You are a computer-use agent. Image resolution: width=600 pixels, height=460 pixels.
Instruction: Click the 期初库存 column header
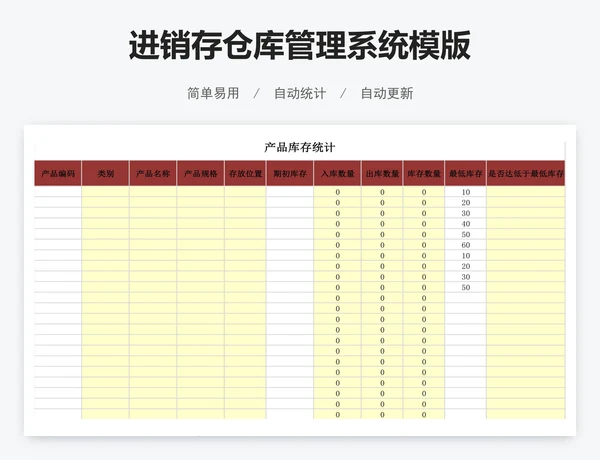coord(290,173)
